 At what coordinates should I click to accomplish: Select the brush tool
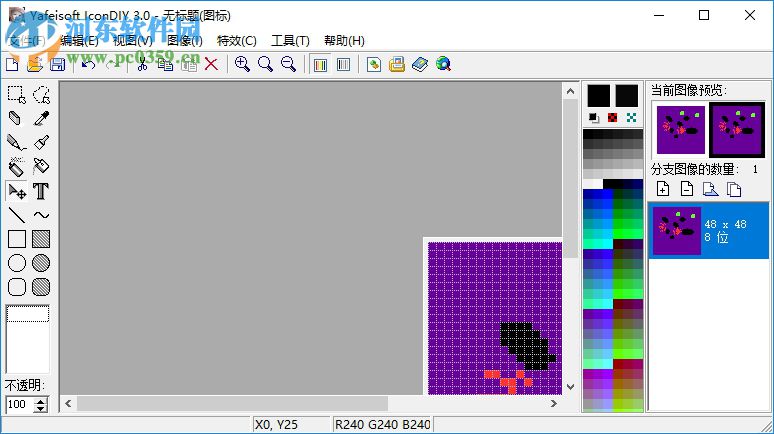tap(41, 143)
